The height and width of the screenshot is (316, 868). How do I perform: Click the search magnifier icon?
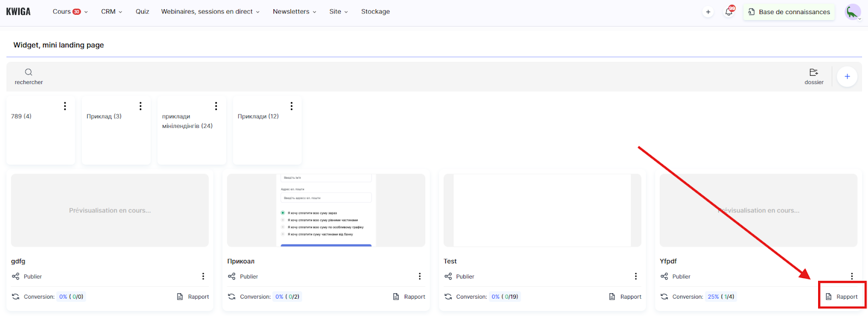29,72
